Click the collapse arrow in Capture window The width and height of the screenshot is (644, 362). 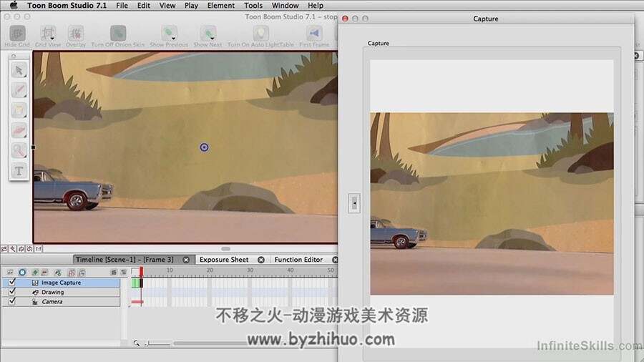[x=354, y=202]
